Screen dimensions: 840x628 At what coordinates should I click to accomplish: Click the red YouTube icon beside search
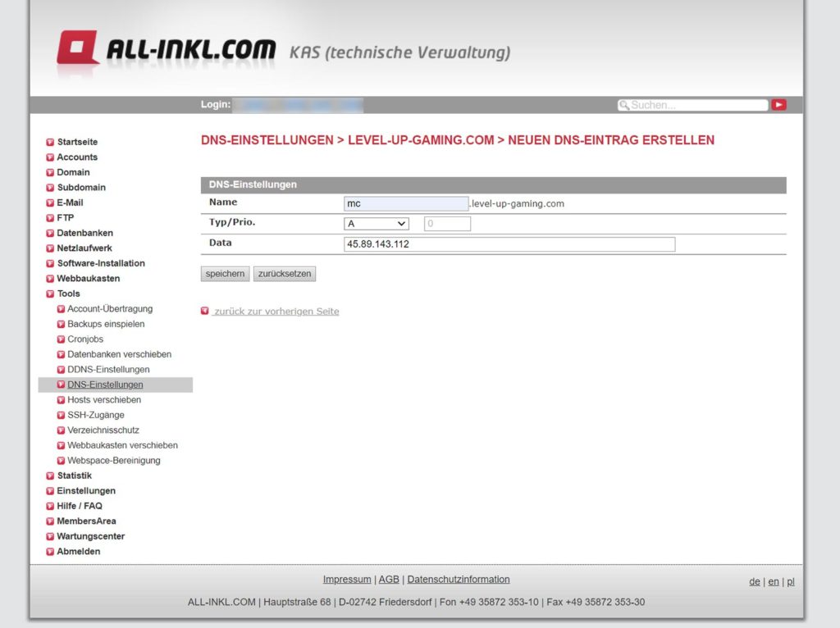click(778, 105)
